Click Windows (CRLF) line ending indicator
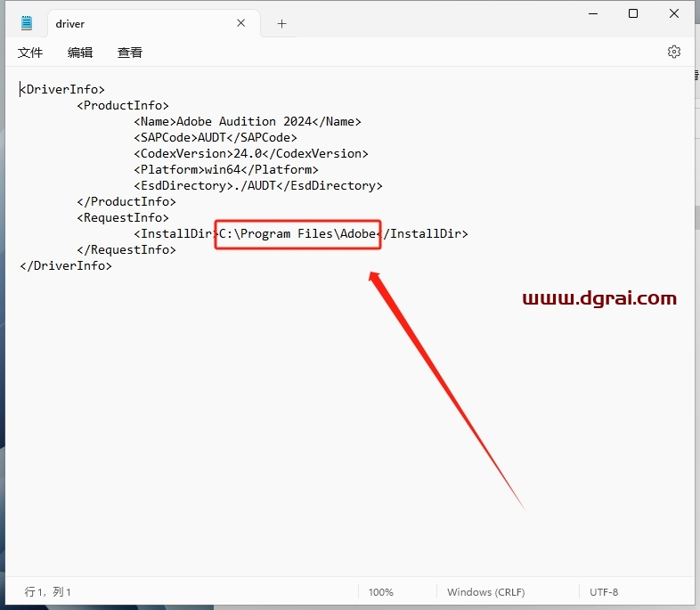The width and height of the screenshot is (700, 610). tap(486, 592)
